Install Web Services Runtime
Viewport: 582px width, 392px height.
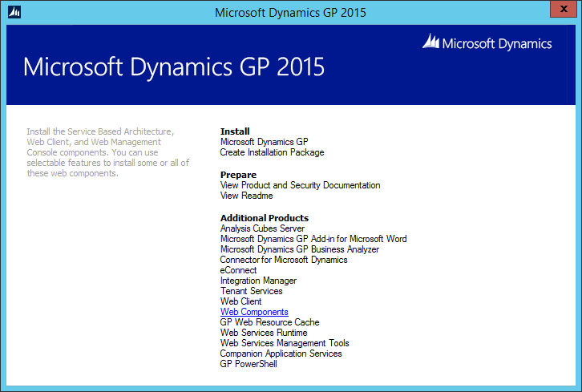264,333
